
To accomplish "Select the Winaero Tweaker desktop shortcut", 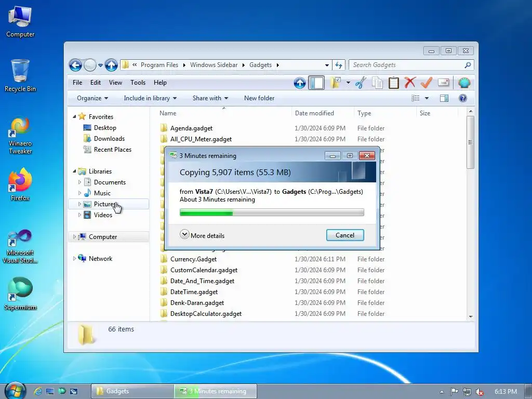I will [20, 136].
